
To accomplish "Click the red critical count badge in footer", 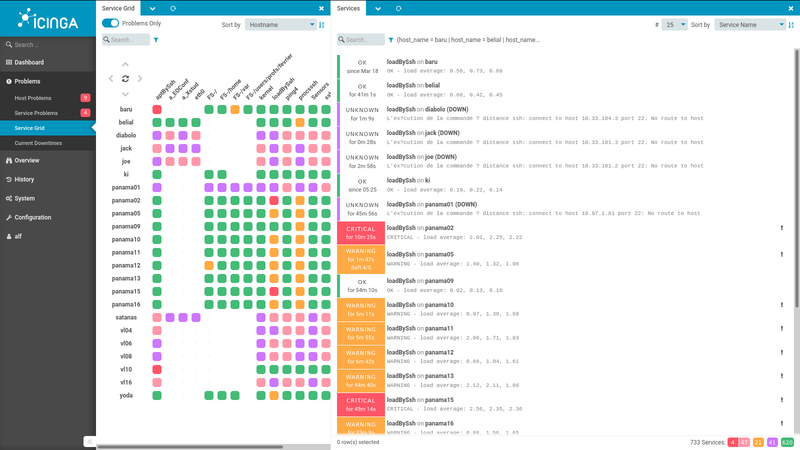I will (x=733, y=441).
